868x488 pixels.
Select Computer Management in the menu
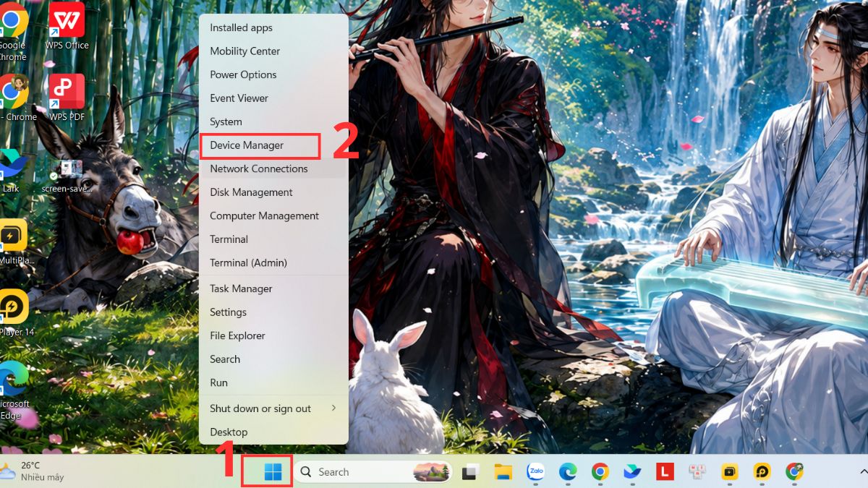[273, 215]
